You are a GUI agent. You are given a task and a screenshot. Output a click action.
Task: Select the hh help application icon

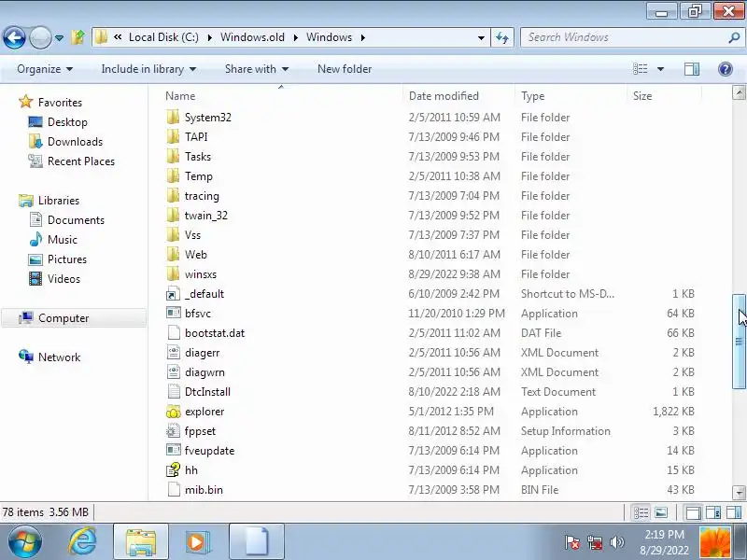click(173, 470)
